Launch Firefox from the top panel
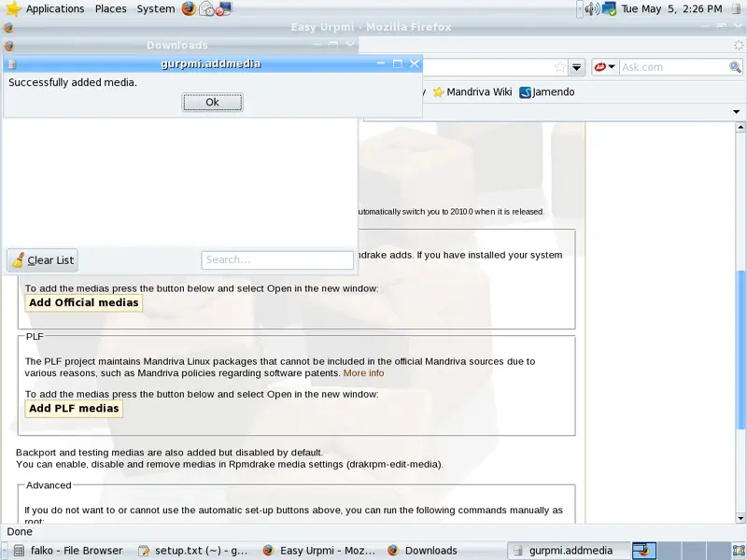The width and height of the screenshot is (747, 560). [x=189, y=8]
